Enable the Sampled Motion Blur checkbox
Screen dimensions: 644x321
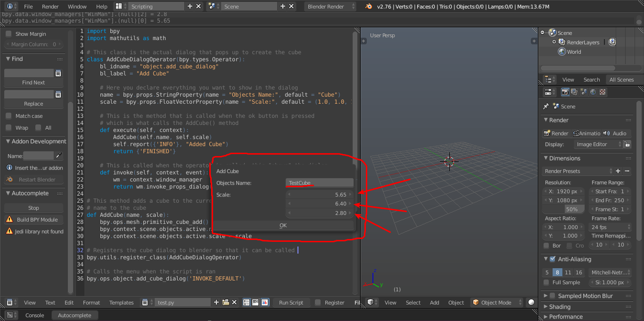coord(553,296)
